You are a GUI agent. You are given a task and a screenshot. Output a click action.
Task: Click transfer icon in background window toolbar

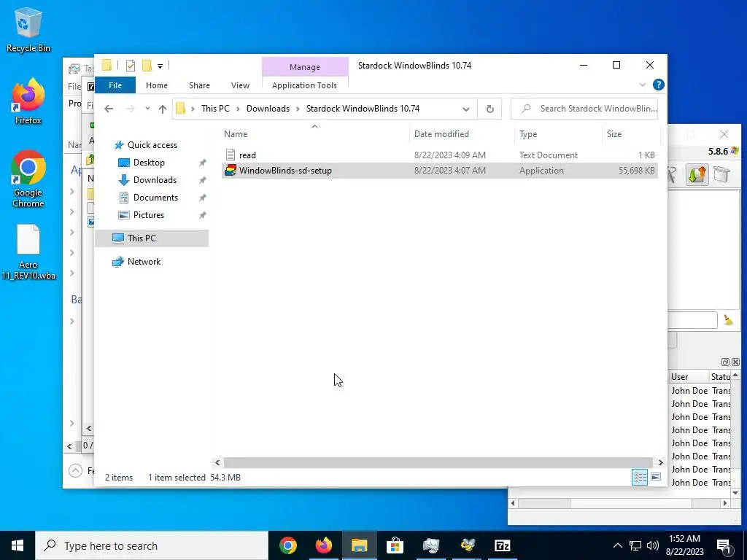697,174
